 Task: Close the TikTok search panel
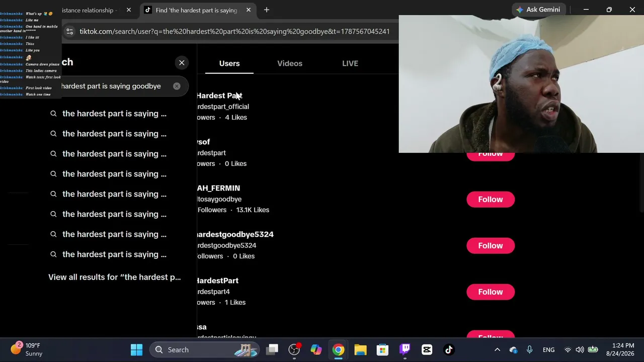(182, 62)
